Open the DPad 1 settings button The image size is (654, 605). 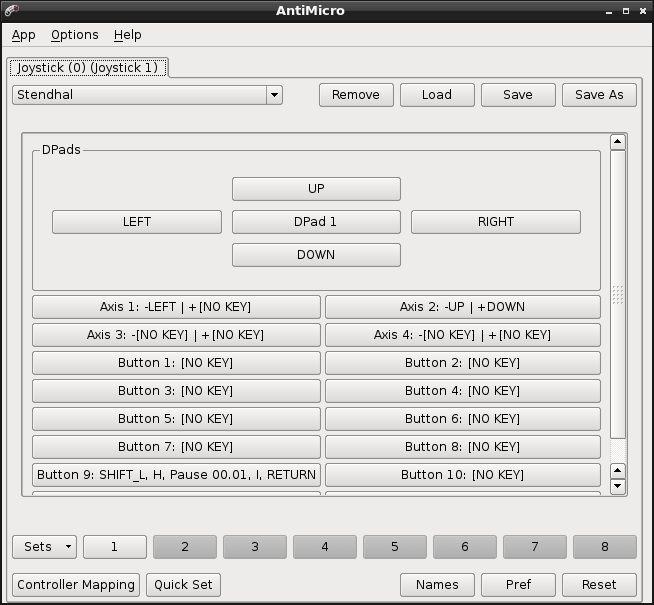316,222
